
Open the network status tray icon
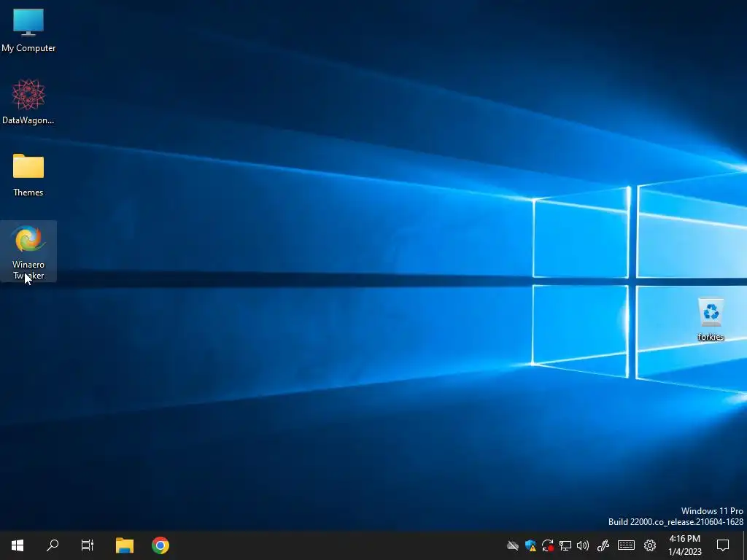tap(565, 545)
